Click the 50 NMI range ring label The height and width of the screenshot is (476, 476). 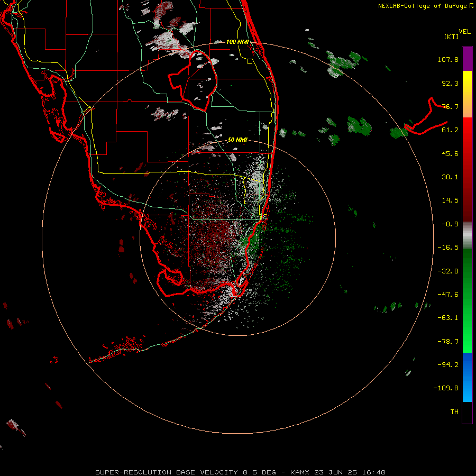pos(237,140)
